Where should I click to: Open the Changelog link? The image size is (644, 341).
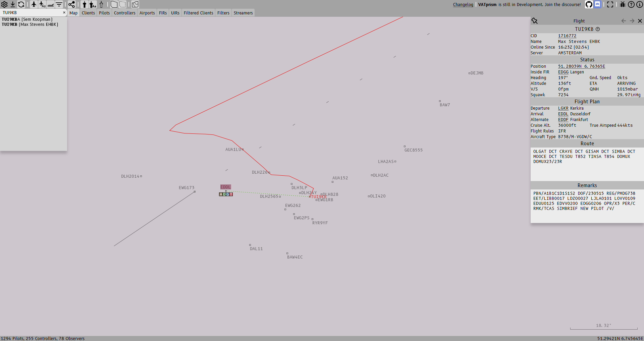(463, 5)
